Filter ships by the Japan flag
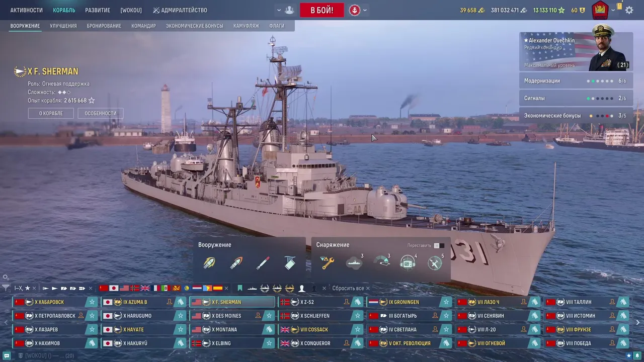 coord(114,288)
